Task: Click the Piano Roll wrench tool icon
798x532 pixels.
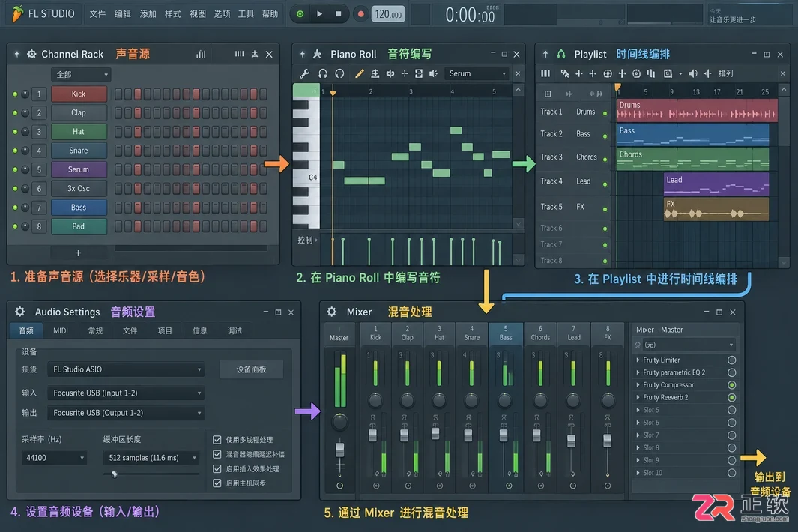Action: coord(304,74)
